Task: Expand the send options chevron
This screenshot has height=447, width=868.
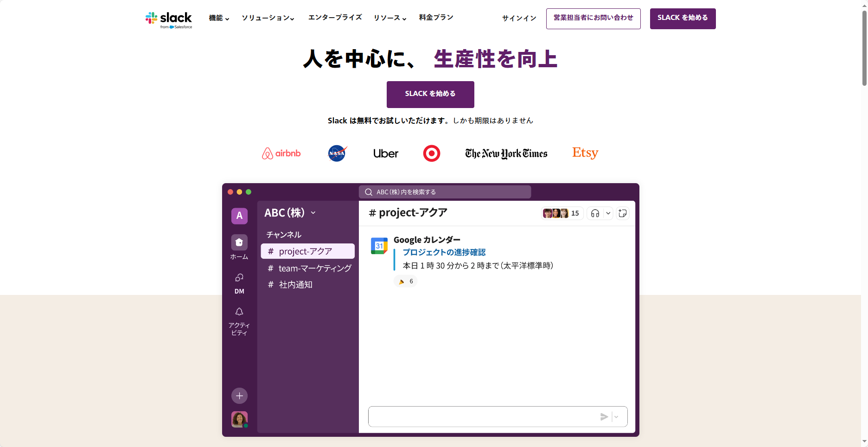Action: (616, 417)
